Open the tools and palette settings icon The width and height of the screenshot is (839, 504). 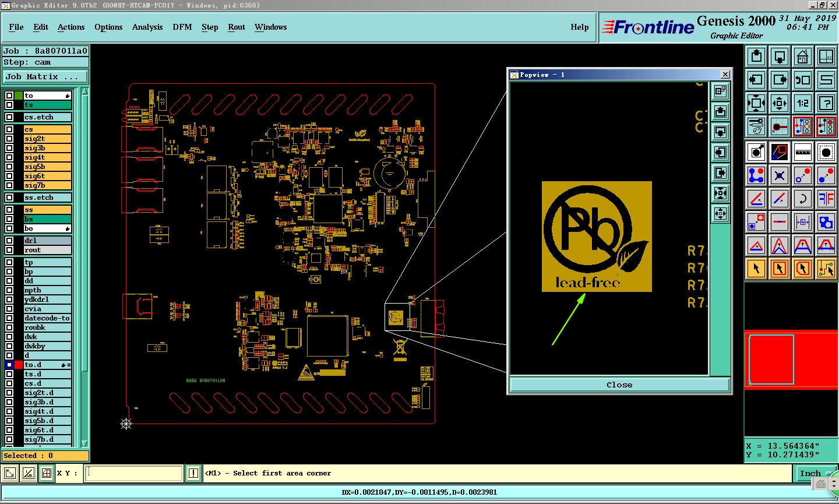tap(756, 126)
